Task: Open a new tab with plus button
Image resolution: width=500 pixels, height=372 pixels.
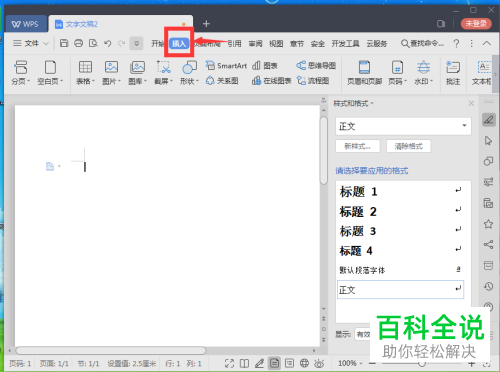Action: [x=206, y=23]
